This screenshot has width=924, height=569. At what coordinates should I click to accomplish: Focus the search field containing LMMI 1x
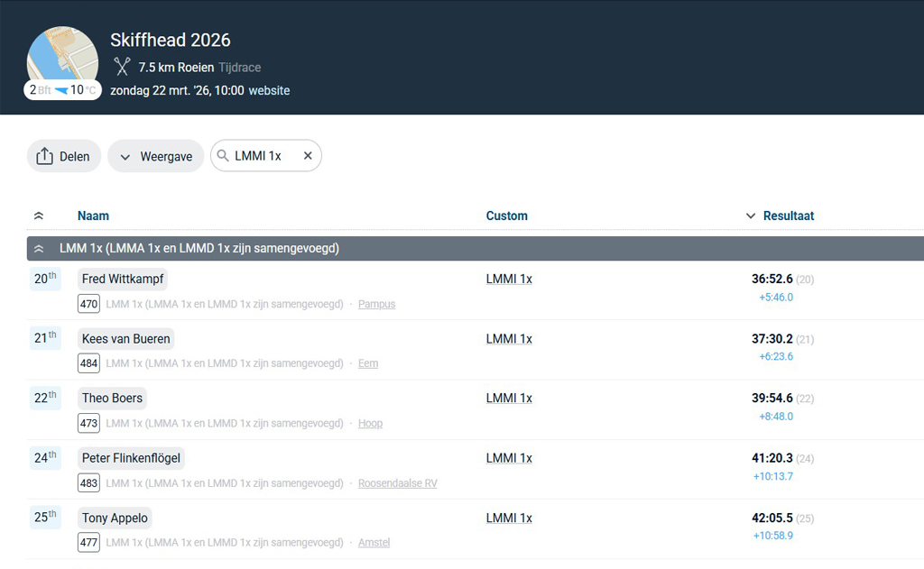tap(262, 156)
